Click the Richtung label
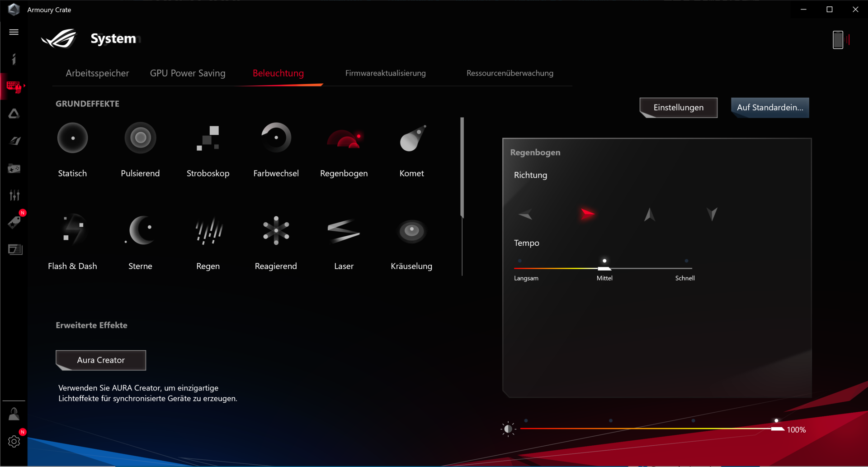Image resolution: width=868 pixels, height=467 pixels. [x=530, y=175]
